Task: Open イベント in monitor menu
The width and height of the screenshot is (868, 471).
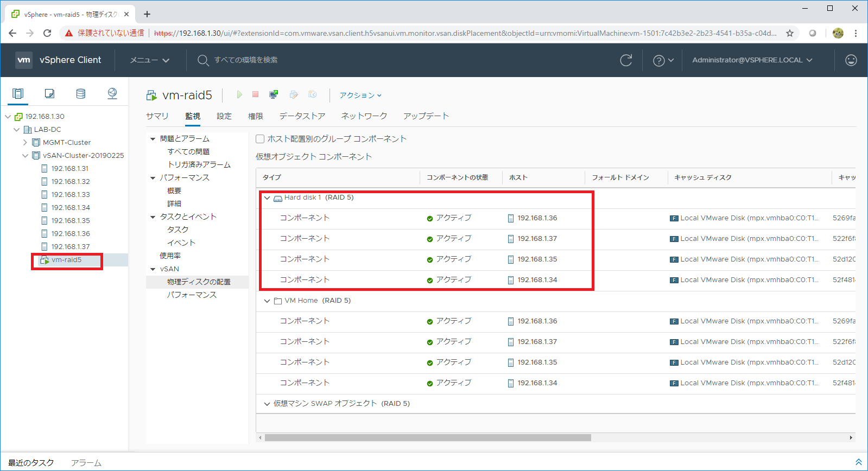Action: click(x=181, y=243)
